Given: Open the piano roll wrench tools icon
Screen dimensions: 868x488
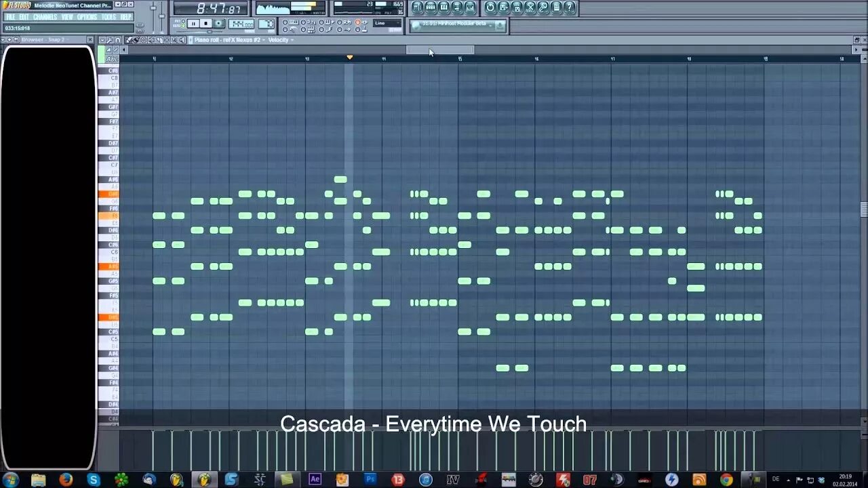Looking at the screenshot, I should coord(110,40).
